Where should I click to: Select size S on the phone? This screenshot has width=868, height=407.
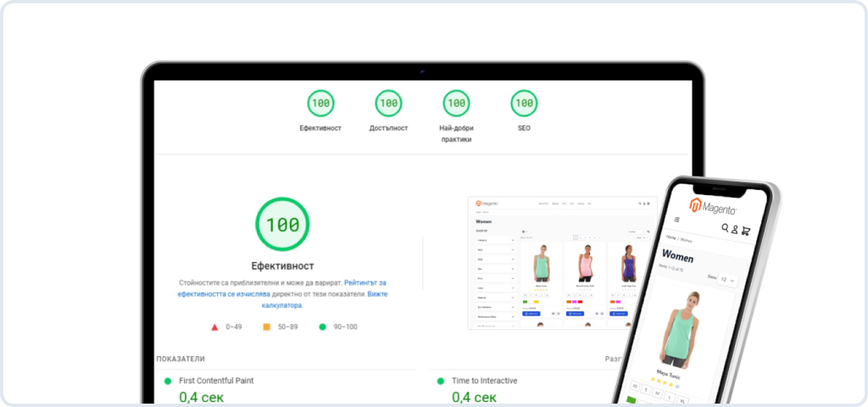(646, 389)
